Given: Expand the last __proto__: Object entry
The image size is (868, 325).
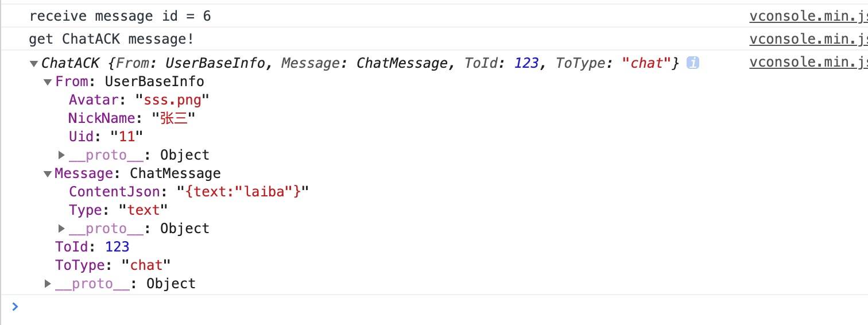Looking at the screenshot, I should pyautogui.click(x=48, y=284).
